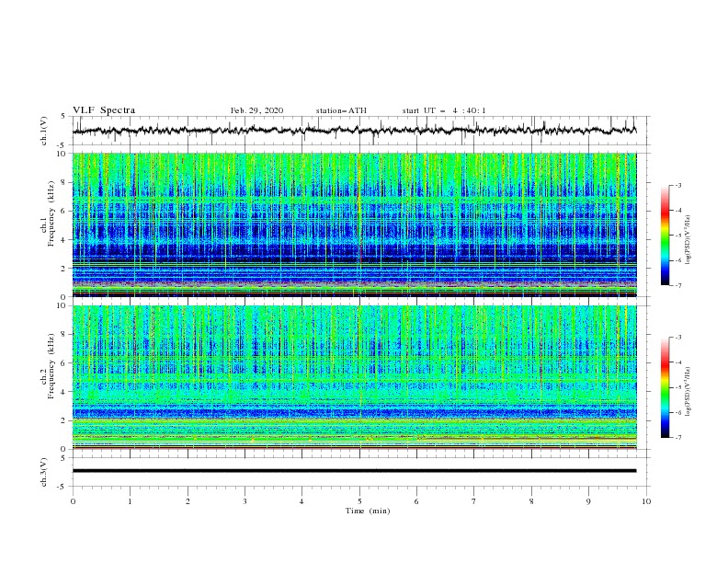Click the "-5" tick on ch.3(V) axis
The width and height of the screenshot is (728, 563).
(x=63, y=487)
